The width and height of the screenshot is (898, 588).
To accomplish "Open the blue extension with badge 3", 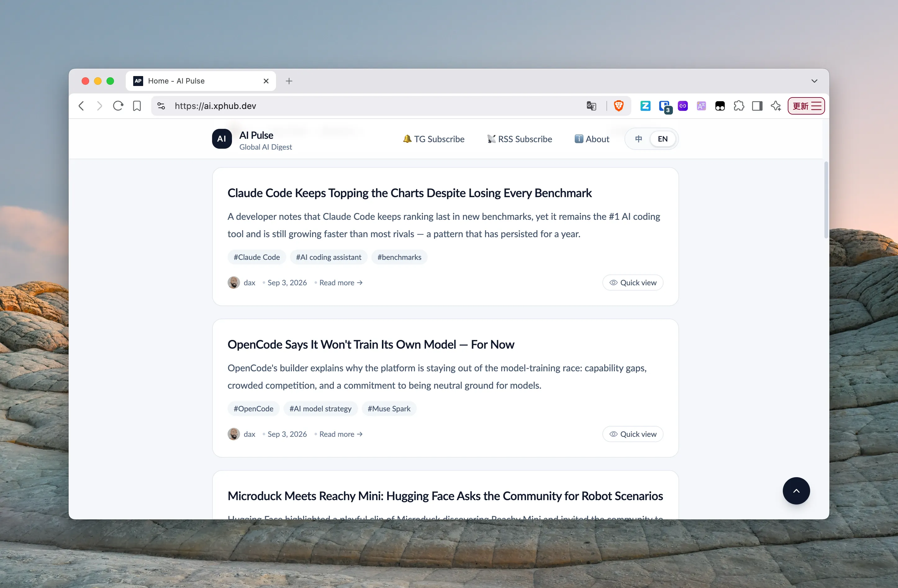I will click(665, 107).
